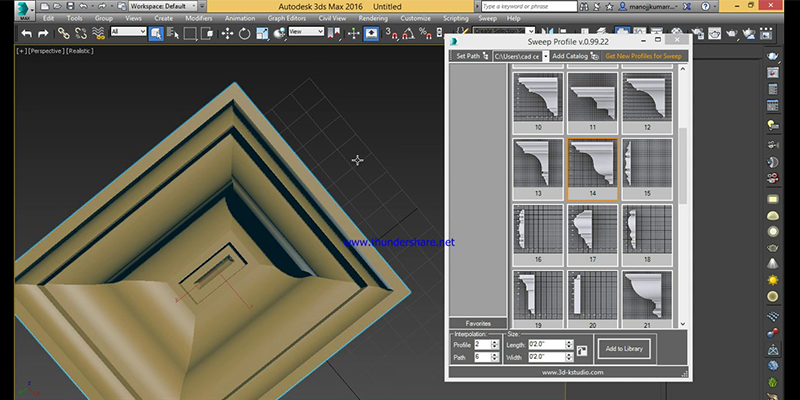
Task: Select the Select and Link chain tool
Action: click(63, 34)
